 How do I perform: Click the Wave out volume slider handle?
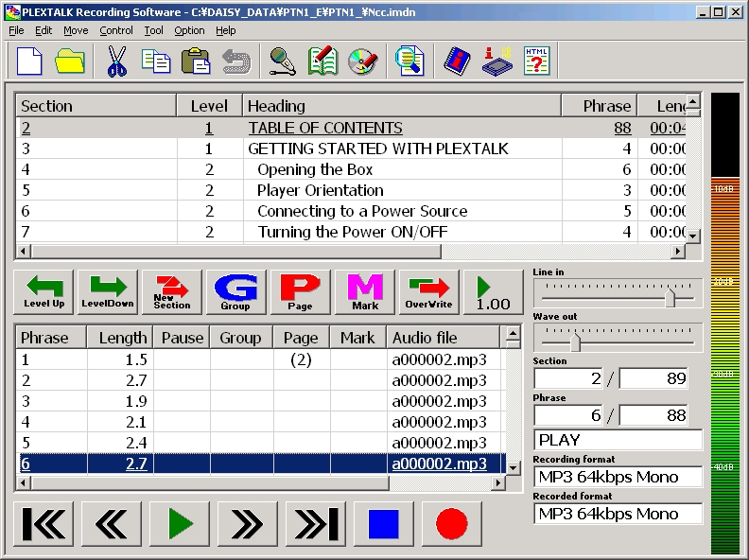click(x=576, y=341)
